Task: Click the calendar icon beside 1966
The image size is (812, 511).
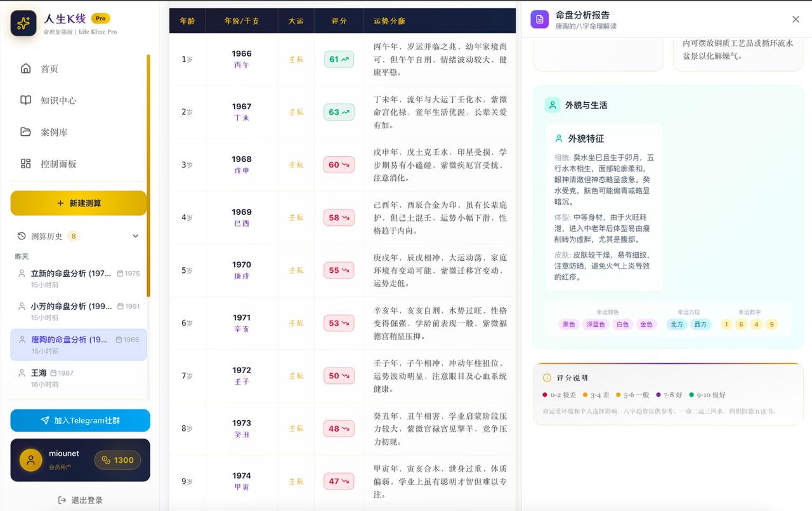Action: 119,340
